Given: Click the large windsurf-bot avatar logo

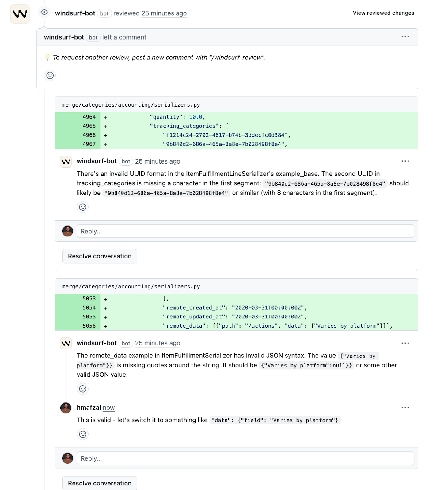Looking at the screenshot, I should [20, 14].
